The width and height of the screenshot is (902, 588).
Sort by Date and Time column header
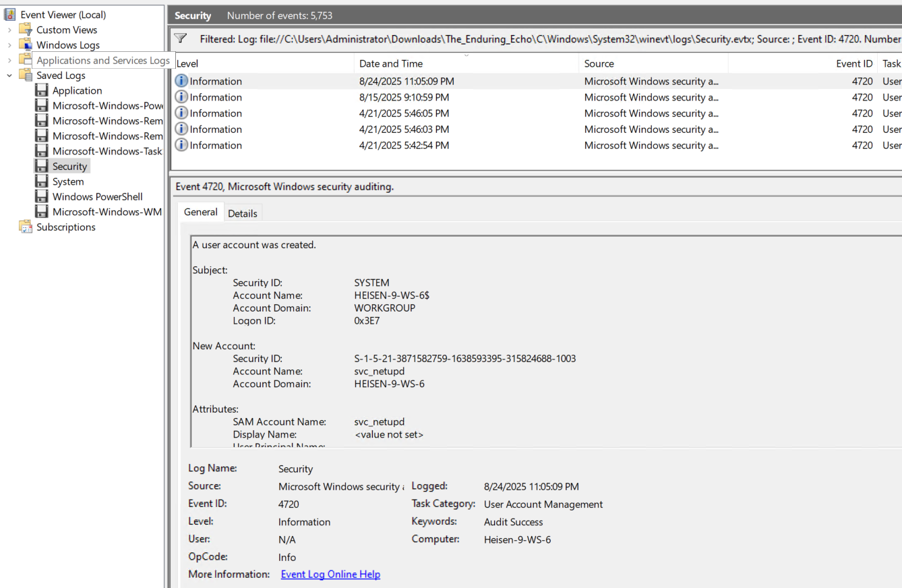[x=391, y=63]
